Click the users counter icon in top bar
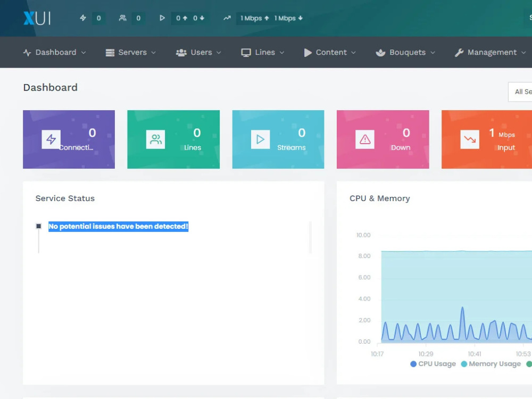This screenshot has width=532, height=399. tap(122, 18)
